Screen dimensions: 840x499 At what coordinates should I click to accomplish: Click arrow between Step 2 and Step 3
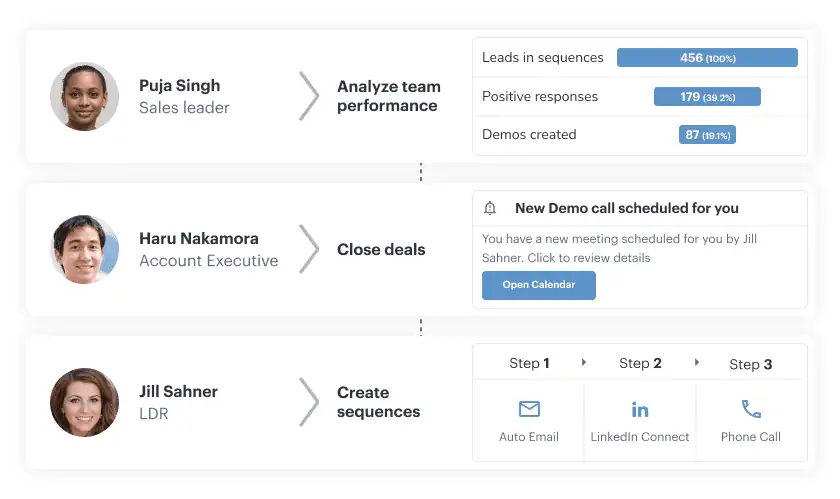[696, 362]
